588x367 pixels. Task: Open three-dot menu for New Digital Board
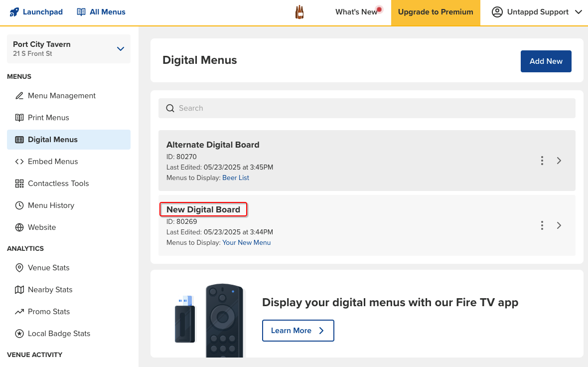point(542,225)
